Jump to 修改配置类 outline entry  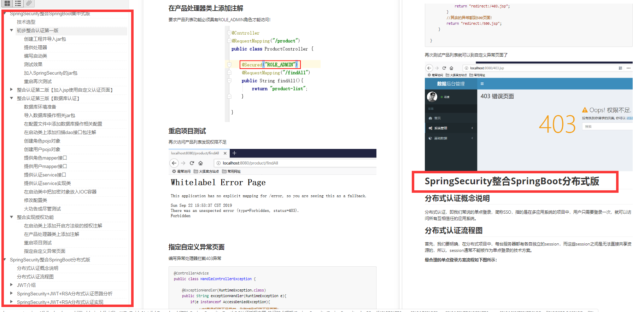pos(35,200)
